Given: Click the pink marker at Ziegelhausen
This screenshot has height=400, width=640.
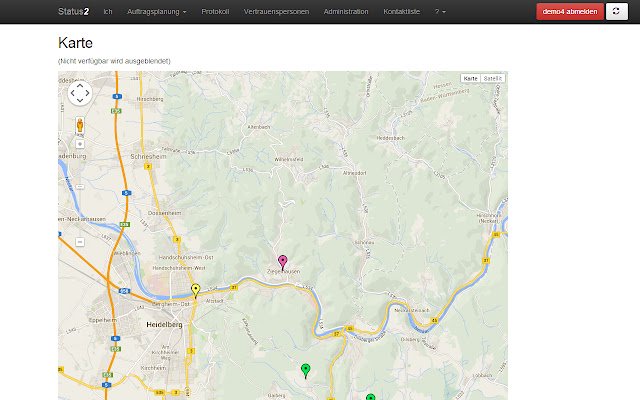Looking at the screenshot, I should click(282, 262).
